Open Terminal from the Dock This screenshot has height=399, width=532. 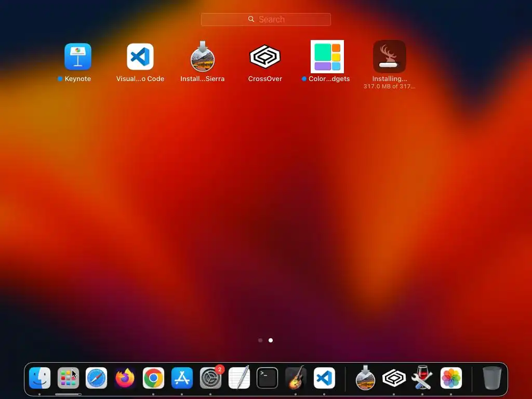coord(268,378)
